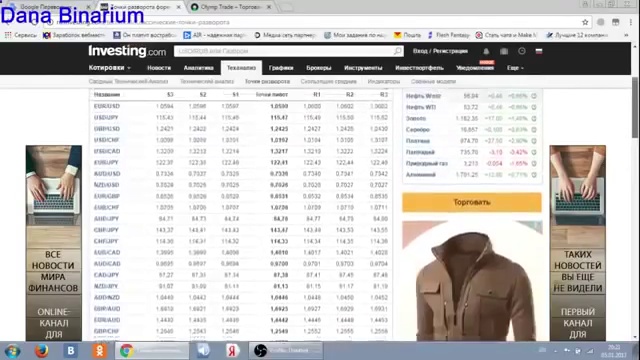This screenshot has height=360, width=640.
Task: Select the Теханализ menu tab
Action: [x=241, y=68]
